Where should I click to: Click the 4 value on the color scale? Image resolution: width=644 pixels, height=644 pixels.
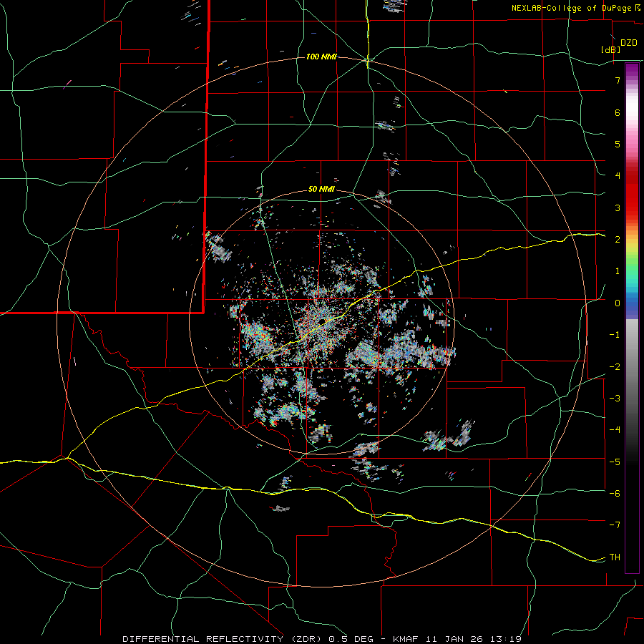point(618,176)
